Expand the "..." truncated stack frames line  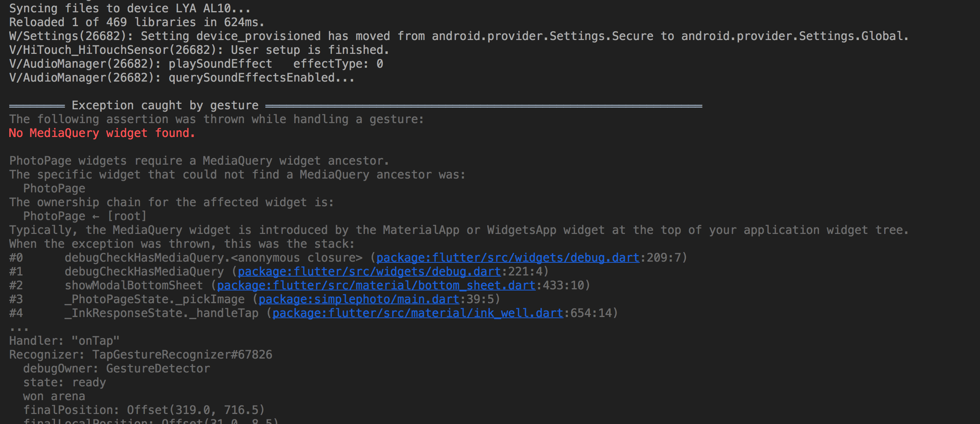(x=19, y=328)
